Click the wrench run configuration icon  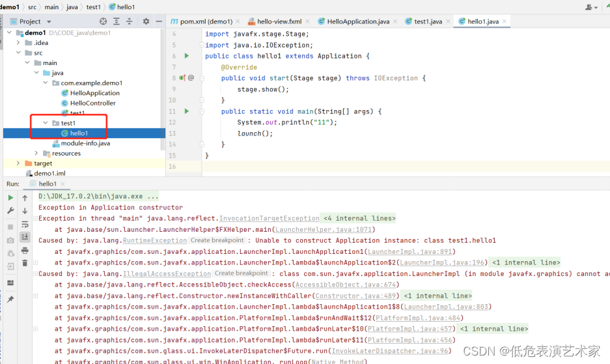[10, 210]
